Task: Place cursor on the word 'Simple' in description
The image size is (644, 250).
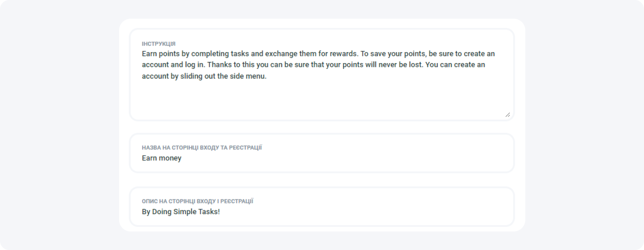Action: [187, 212]
